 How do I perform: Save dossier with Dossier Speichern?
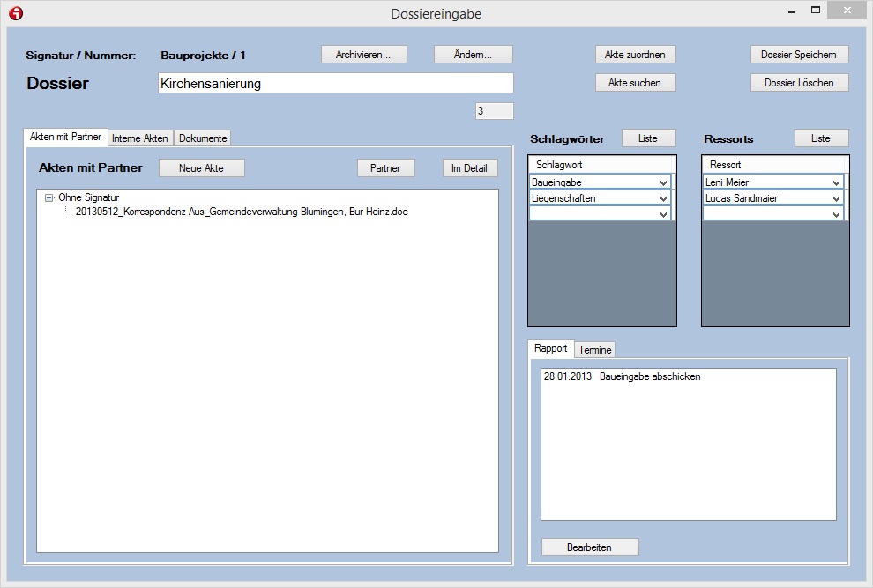(799, 54)
